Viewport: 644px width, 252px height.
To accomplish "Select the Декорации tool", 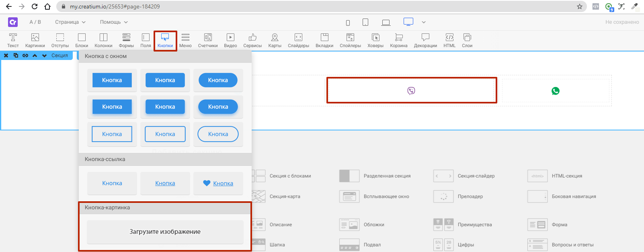I will [x=425, y=41].
